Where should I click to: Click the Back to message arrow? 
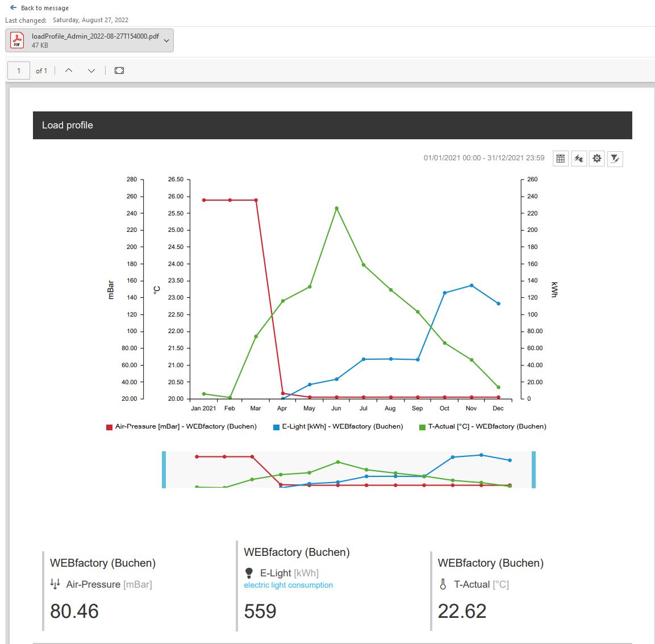coord(13,8)
